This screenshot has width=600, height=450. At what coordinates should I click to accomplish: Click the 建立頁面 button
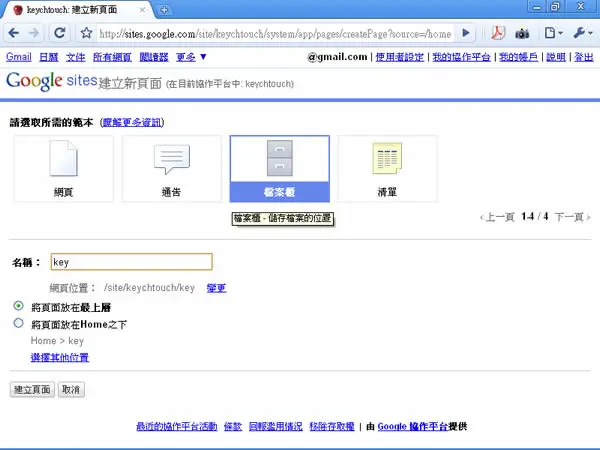[x=32, y=390]
